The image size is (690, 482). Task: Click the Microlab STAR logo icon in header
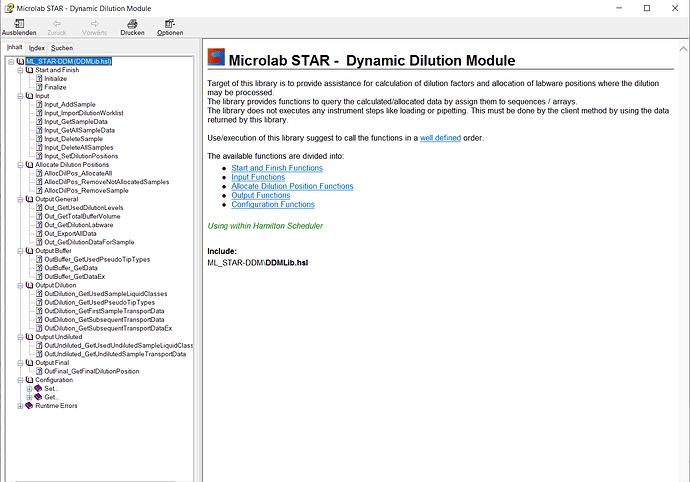[x=216, y=57]
